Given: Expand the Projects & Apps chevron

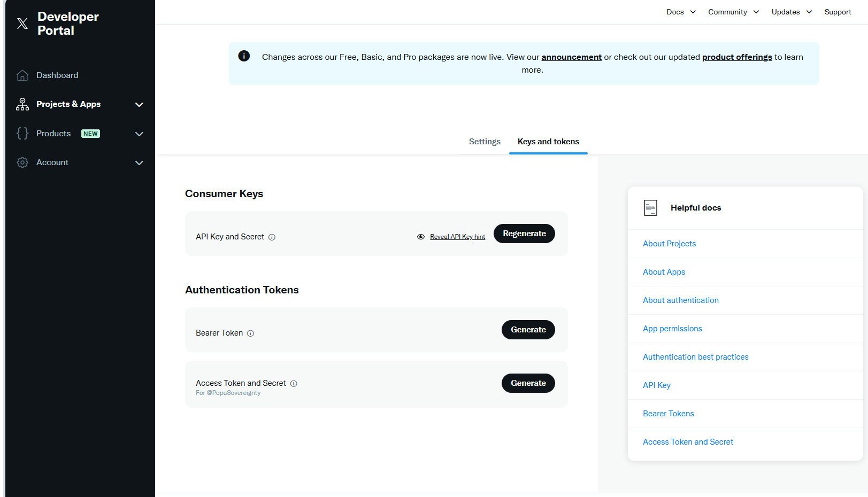Looking at the screenshot, I should (x=139, y=105).
